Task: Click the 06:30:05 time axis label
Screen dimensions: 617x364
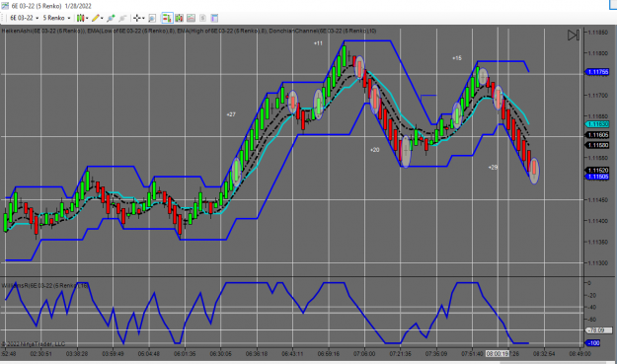Action: click(221, 354)
